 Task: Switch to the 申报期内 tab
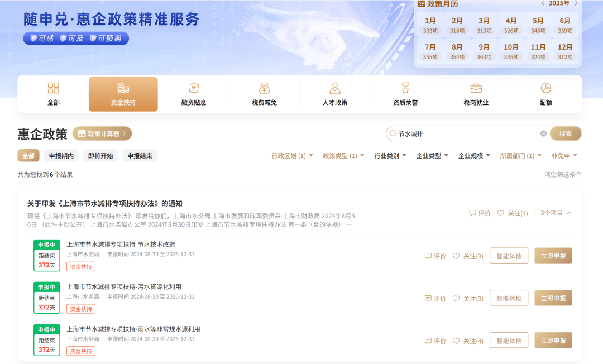(x=61, y=156)
